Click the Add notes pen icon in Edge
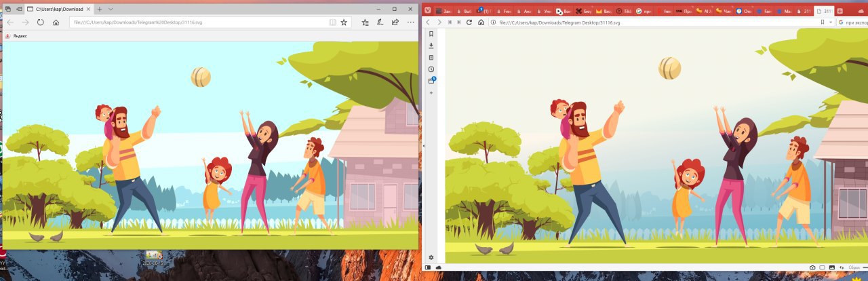The image size is (868, 281). [380, 22]
